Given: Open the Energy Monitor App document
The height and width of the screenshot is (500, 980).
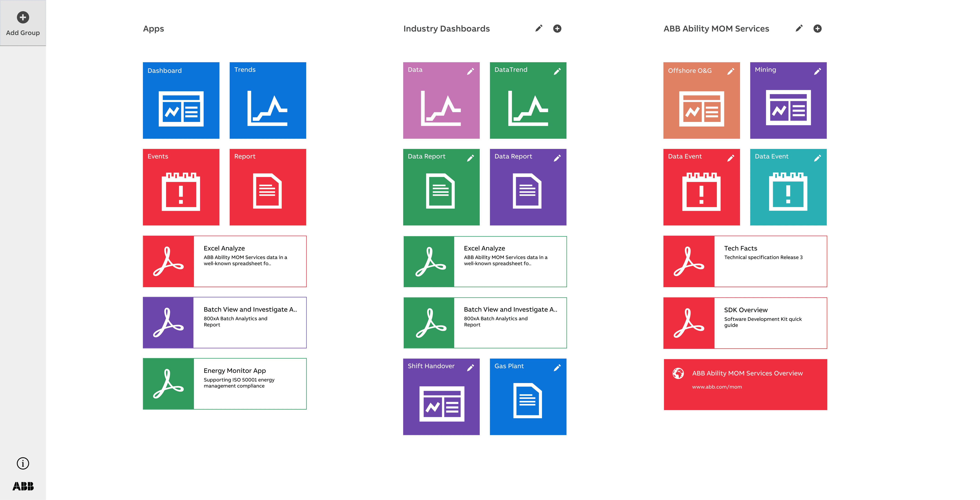Looking at the screenshot, I should coord(225,384).
